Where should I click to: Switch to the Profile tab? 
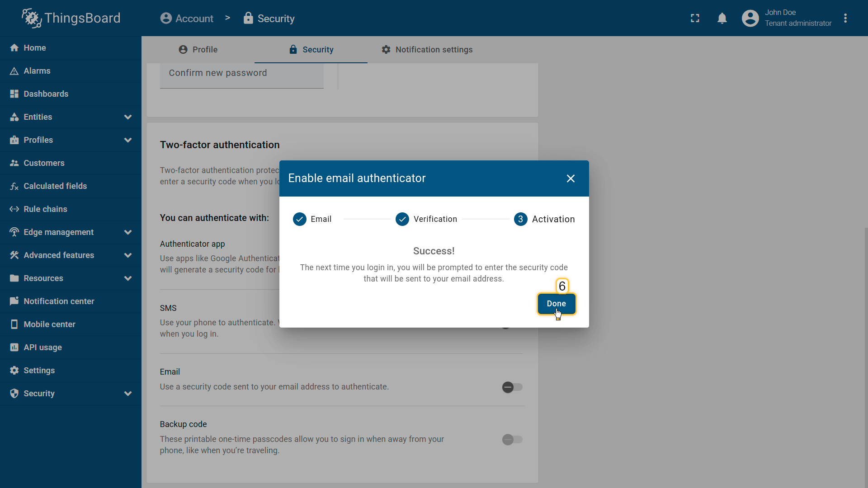[198, 50]
